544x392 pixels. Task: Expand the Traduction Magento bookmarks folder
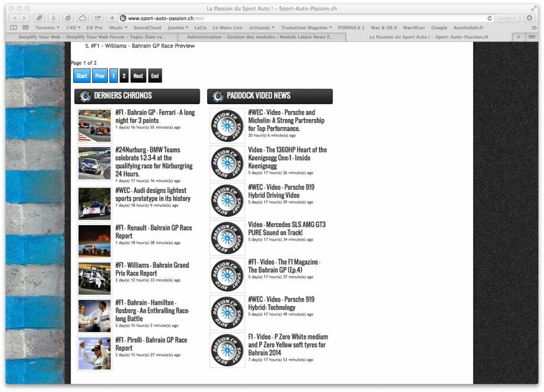click(x=306, y=28)
